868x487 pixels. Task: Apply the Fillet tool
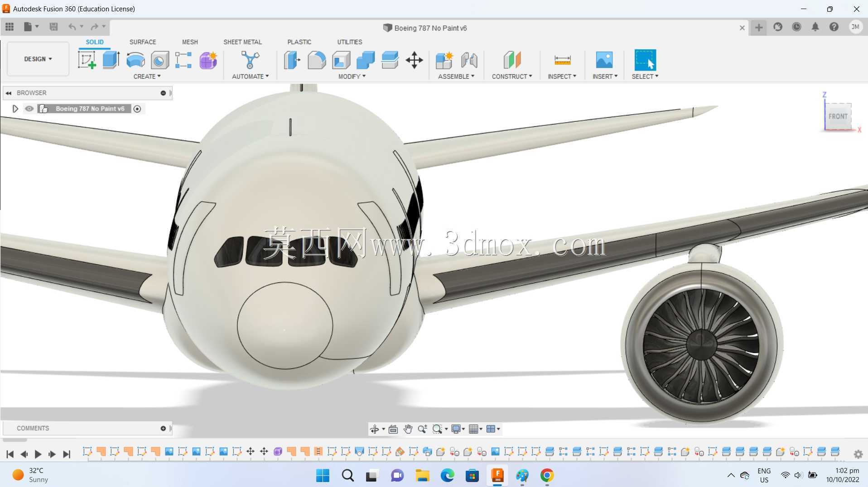317,60
